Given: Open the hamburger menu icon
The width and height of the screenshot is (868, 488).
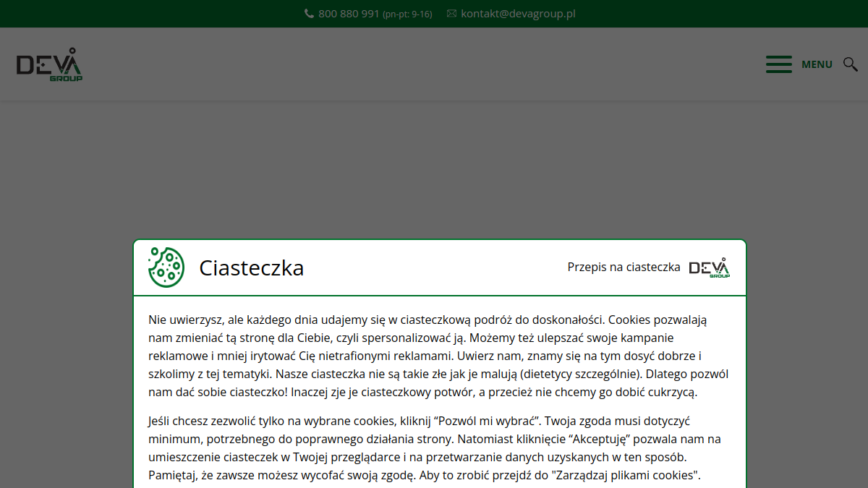Looking at the screenshot, I should [779, 64].
